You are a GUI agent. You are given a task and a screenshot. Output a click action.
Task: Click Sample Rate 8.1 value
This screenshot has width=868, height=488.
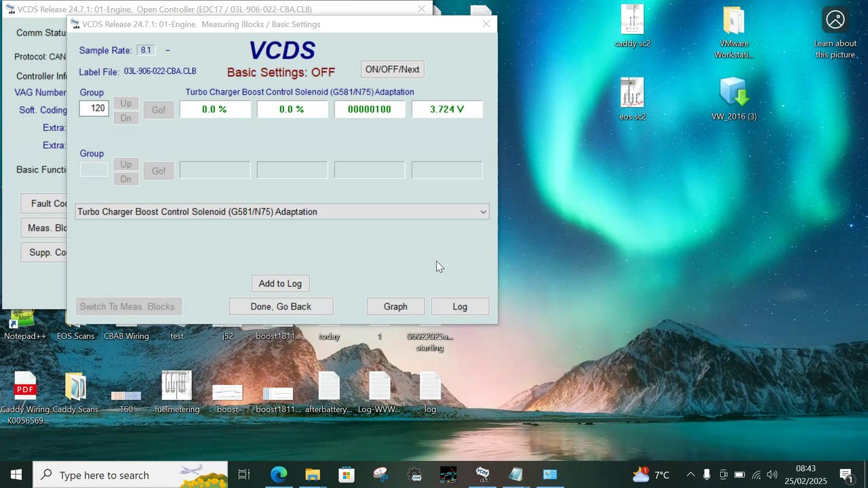pyautogui.click(x=146, y=50)
